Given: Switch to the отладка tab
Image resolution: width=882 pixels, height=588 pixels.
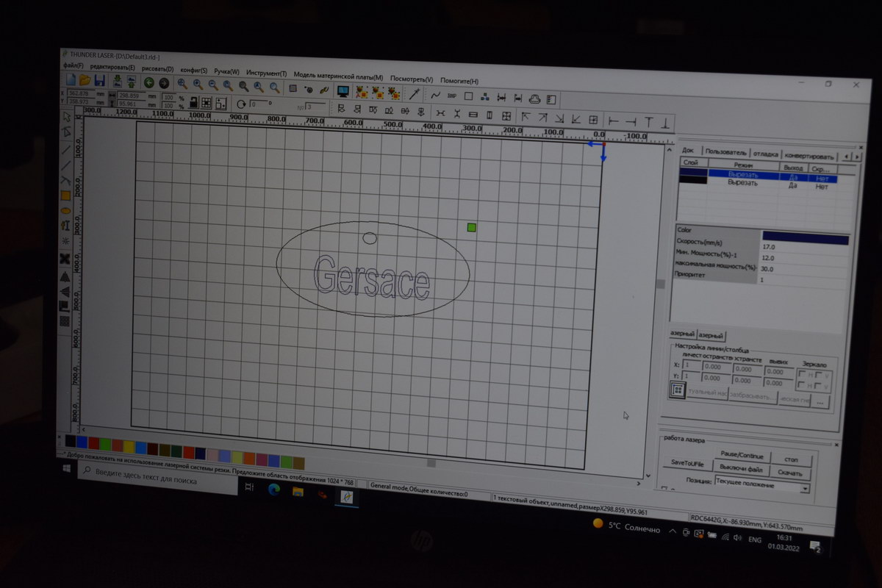Looking at the screenshot, I should point(765,154).
